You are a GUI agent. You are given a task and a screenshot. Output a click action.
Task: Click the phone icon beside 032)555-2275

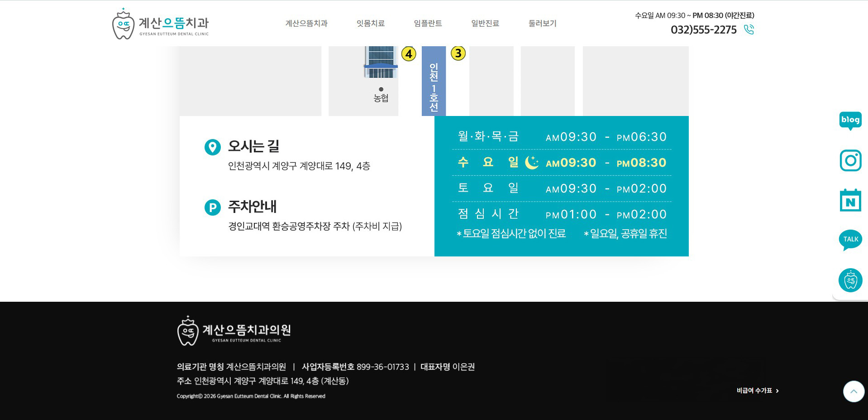[749, 29]
